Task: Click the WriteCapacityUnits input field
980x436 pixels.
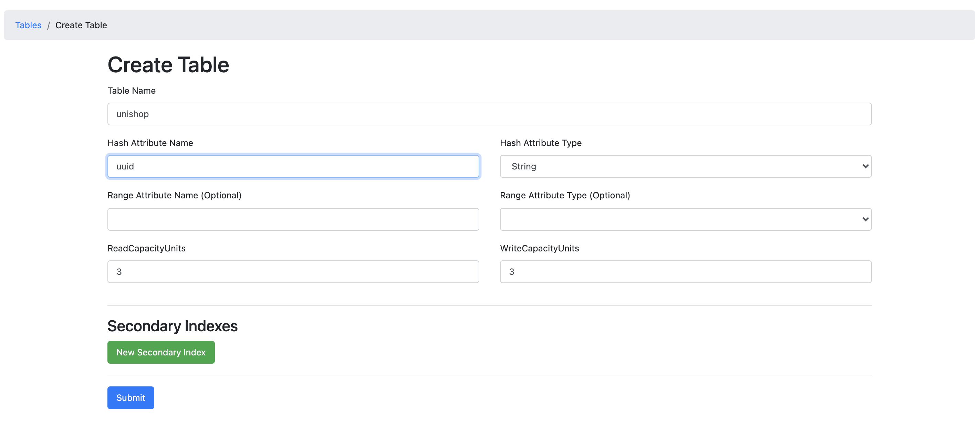Action: coord(686,271)
